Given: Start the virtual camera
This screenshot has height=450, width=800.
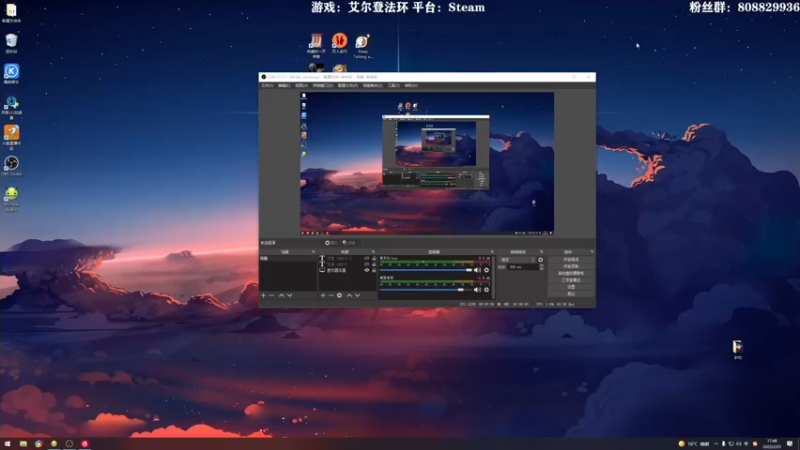Looking at the screenshot, I should pos(571,273).
